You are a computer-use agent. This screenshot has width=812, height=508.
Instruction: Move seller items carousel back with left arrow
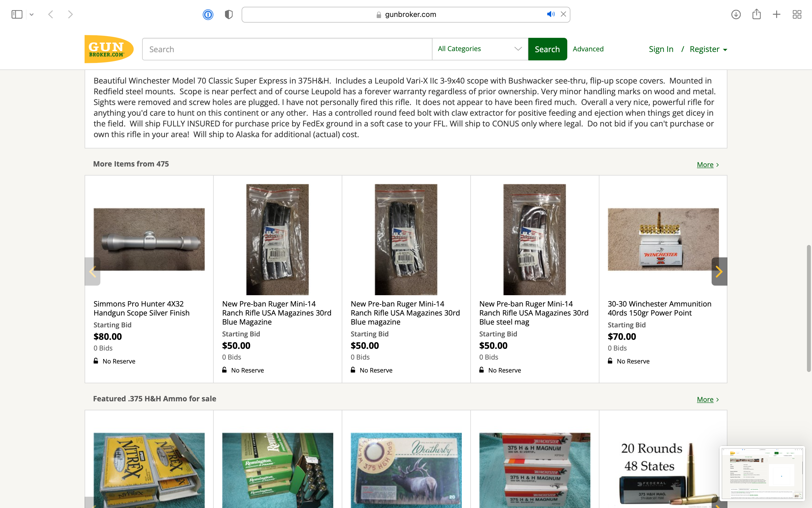[x=92, y=271]
